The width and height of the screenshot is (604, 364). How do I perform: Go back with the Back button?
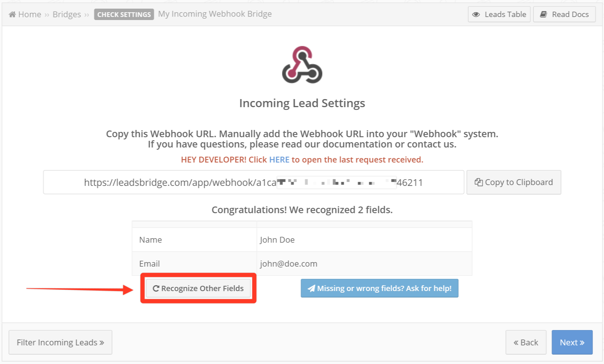pos(526,342)
